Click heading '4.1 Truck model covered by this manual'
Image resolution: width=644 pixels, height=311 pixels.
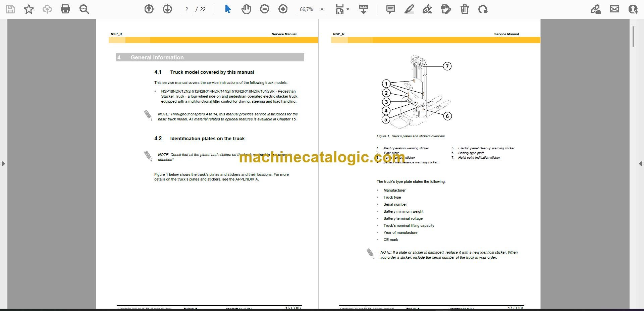point(204,72)
